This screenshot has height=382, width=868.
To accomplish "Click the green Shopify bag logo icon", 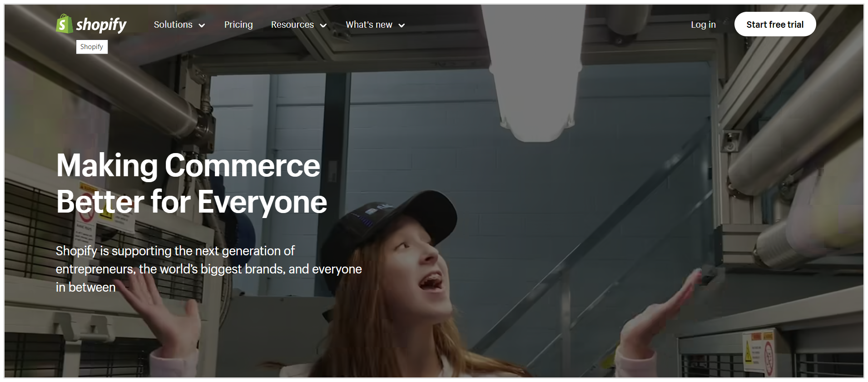I will pos(64,24).
